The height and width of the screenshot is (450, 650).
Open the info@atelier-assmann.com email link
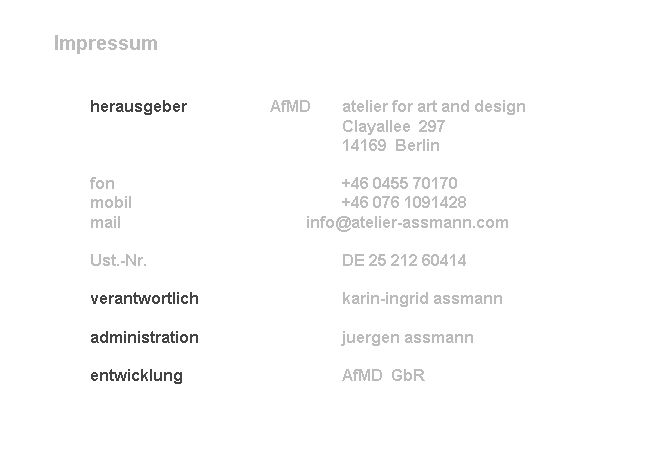point(407,223)
